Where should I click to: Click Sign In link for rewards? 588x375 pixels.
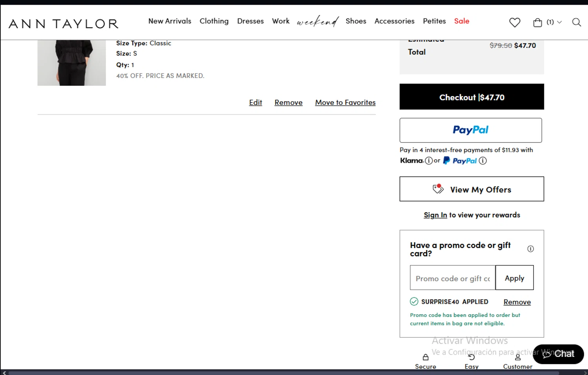(x=435, y=215)
